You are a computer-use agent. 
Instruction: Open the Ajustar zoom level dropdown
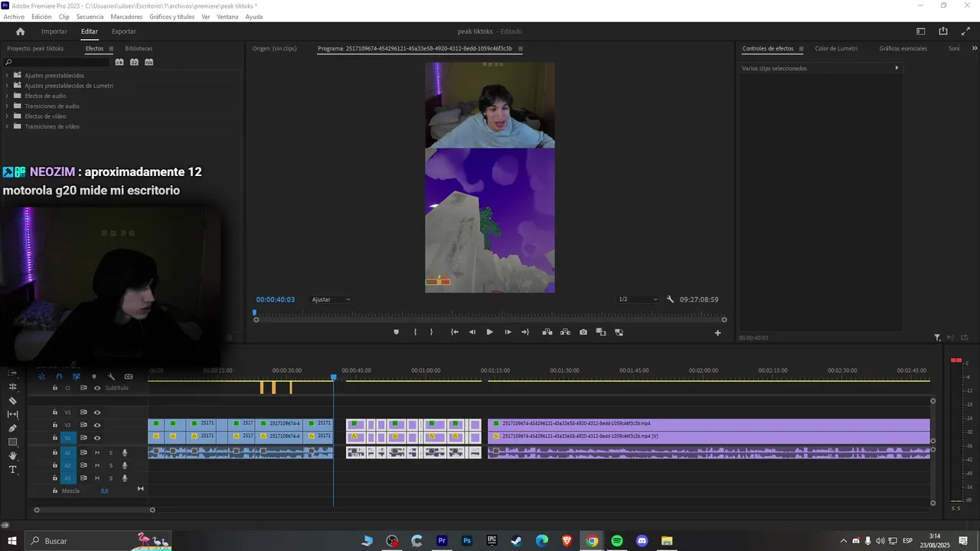click(331, 299)
